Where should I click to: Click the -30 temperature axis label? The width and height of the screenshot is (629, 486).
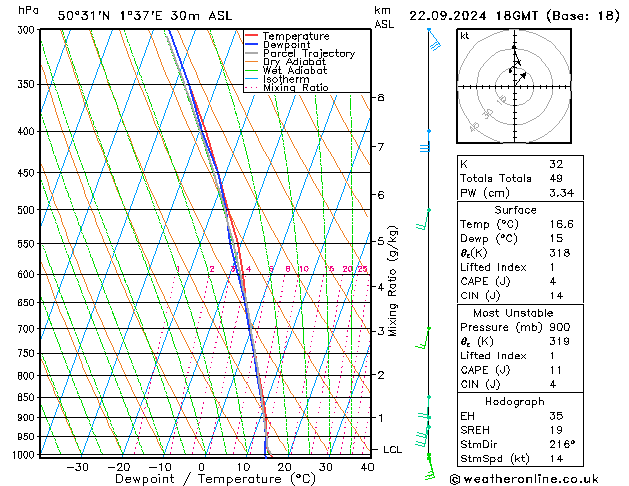[x=77, y=467]
